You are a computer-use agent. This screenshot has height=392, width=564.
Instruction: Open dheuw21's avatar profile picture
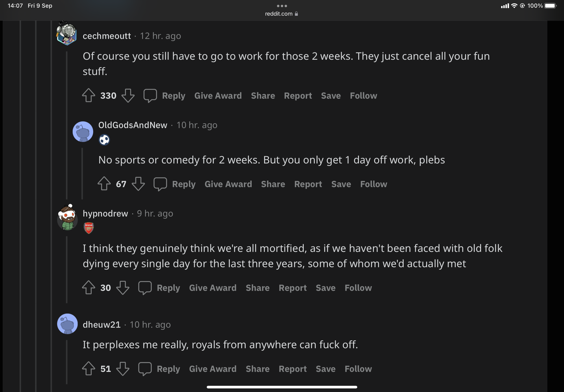tap(67, 324)
